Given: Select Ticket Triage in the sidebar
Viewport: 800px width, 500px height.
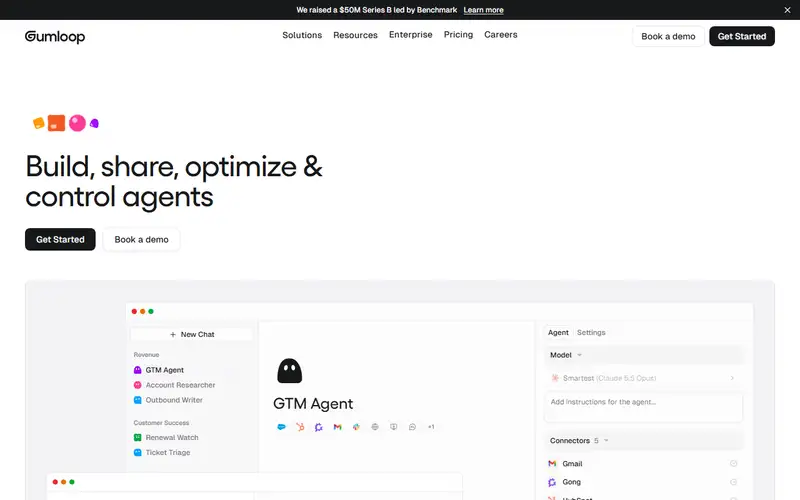Looking at the screenshot, I should click(162, 452).
